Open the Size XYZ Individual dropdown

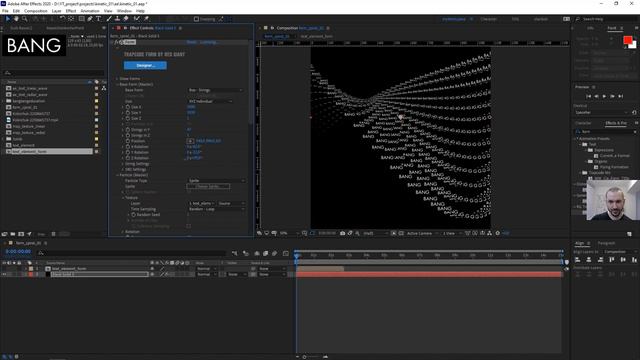(211, 101)
